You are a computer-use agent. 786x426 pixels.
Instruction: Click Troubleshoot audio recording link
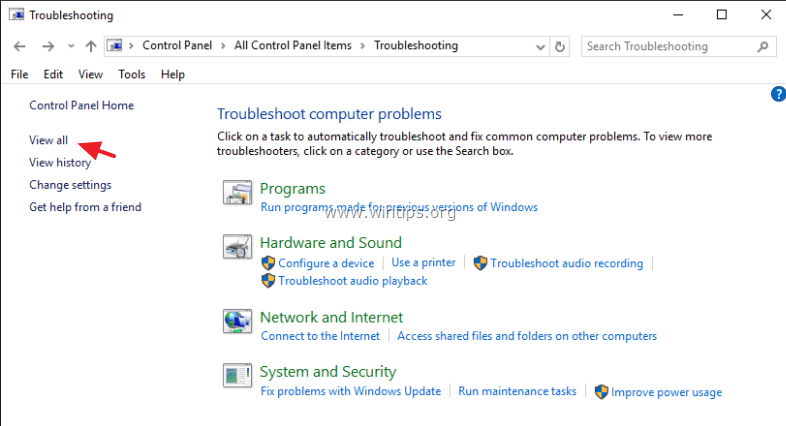(567, 263)
